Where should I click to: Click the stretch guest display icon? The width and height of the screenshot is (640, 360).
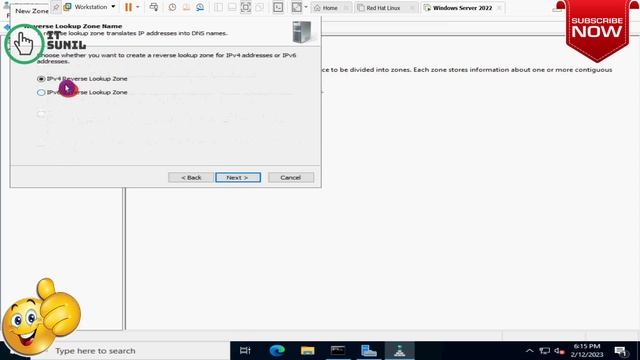[x=297, y=7]
